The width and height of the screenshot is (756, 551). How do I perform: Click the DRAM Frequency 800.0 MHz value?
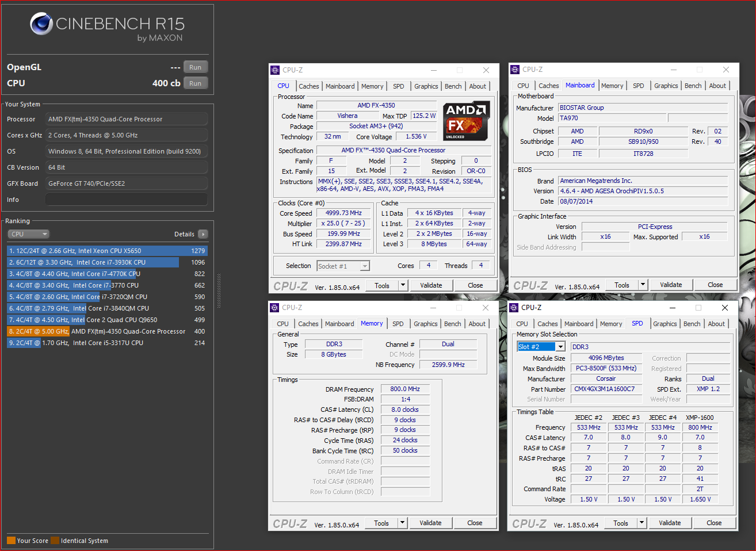coord(405,389)
